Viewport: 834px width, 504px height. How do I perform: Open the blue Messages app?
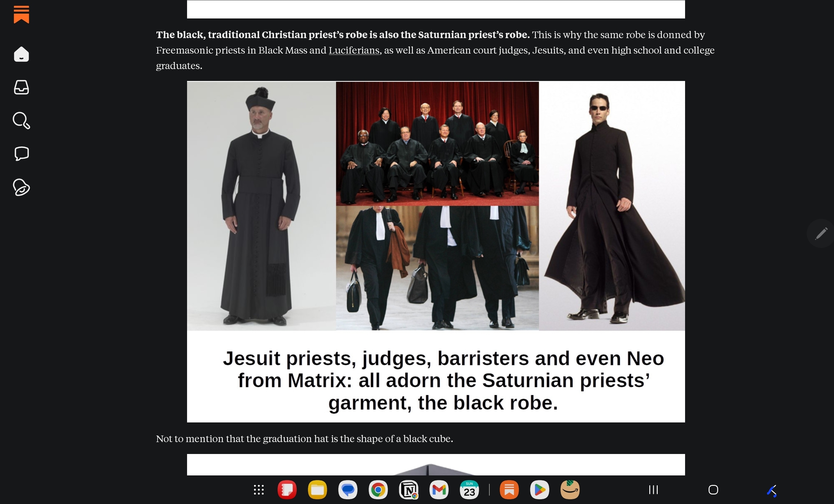pos(348,489)
